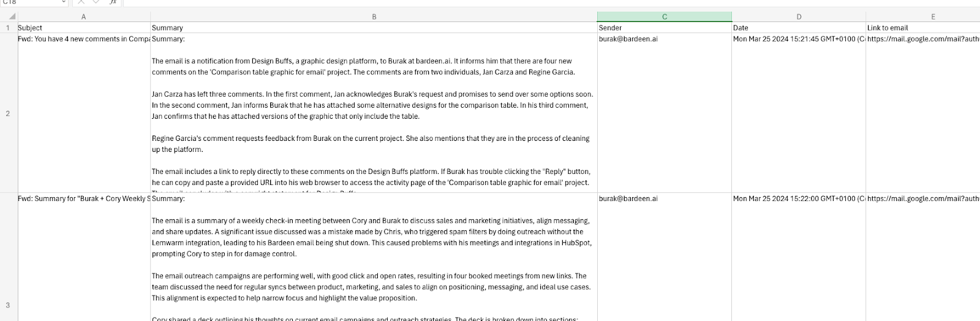Click into the formula bar input
The width and height of the screenshot is (980, 321).
[551, 2]
